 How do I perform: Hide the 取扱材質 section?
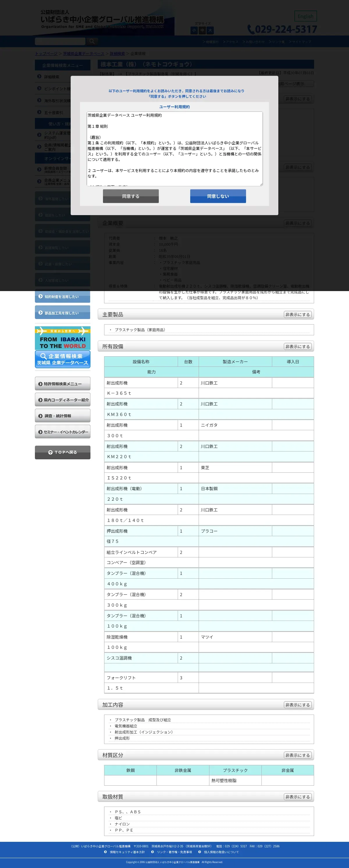click(x=298, y=797)
